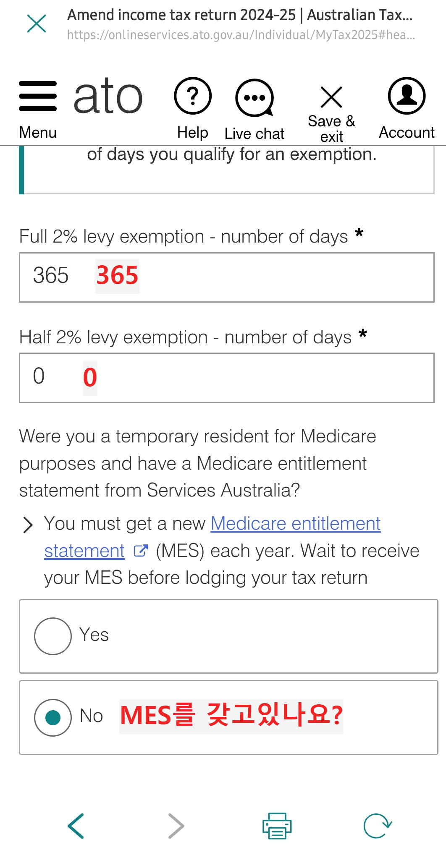Close the in-app browser tab
446x868 pixels.
pos(37,24)
